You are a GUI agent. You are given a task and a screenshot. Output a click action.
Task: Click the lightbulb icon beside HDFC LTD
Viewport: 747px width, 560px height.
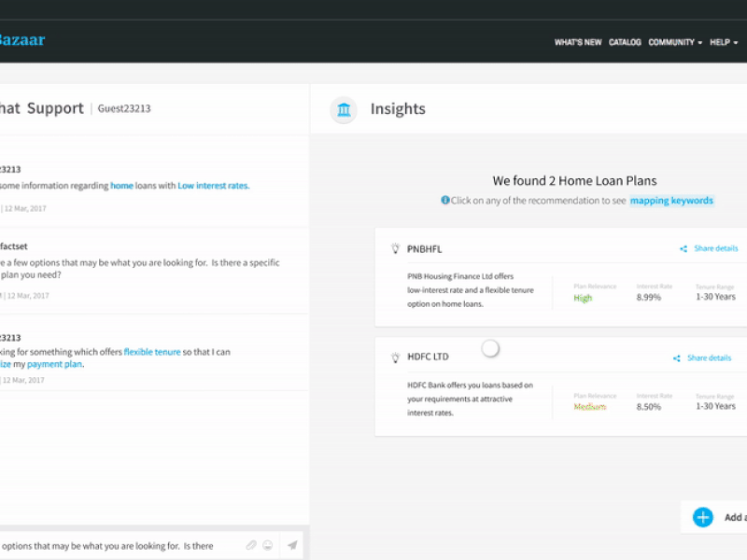pyautogui.click(x=395, y=357)
